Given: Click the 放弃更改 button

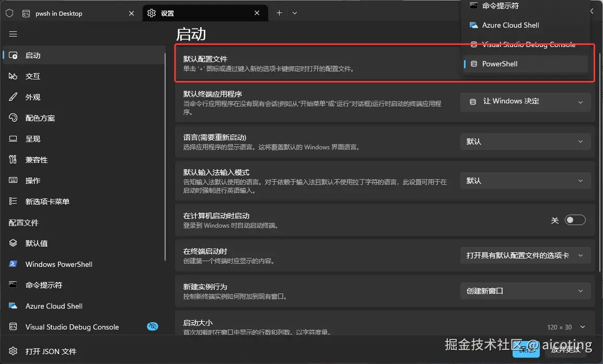Looking at the screenshot, I should [x=565, y=349].
